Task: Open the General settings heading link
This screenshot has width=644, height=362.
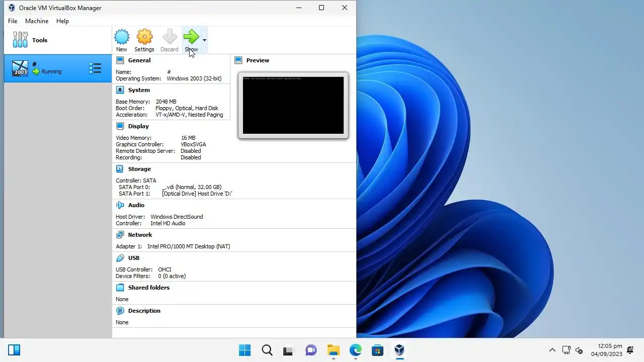Action: coord(139,60)
